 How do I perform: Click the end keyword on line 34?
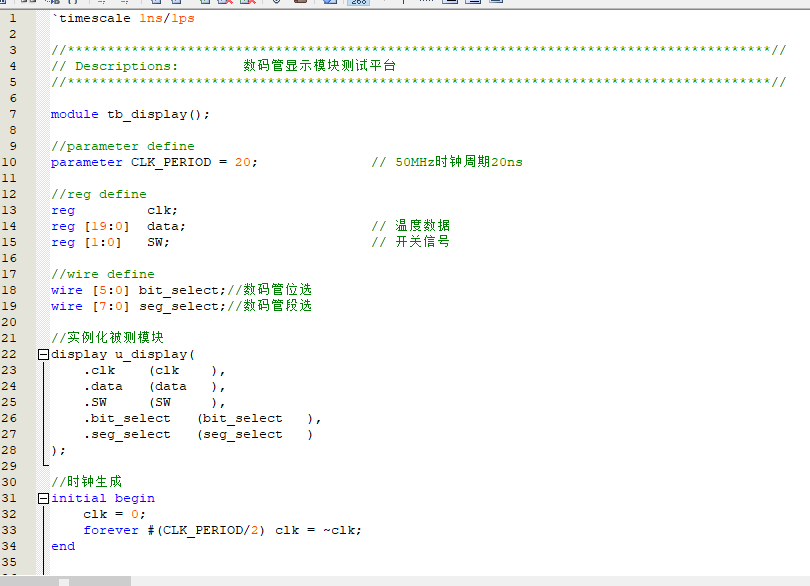click(63, 547)
